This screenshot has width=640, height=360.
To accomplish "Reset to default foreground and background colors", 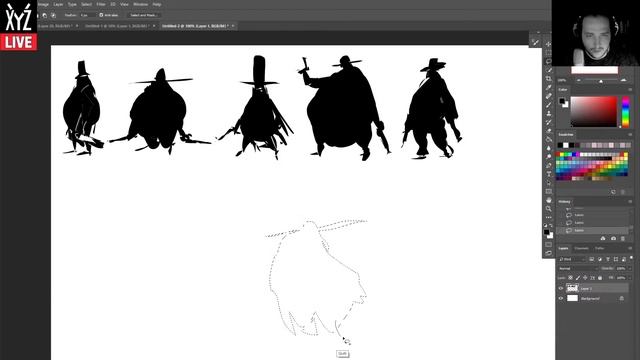I will coord(546,225).
